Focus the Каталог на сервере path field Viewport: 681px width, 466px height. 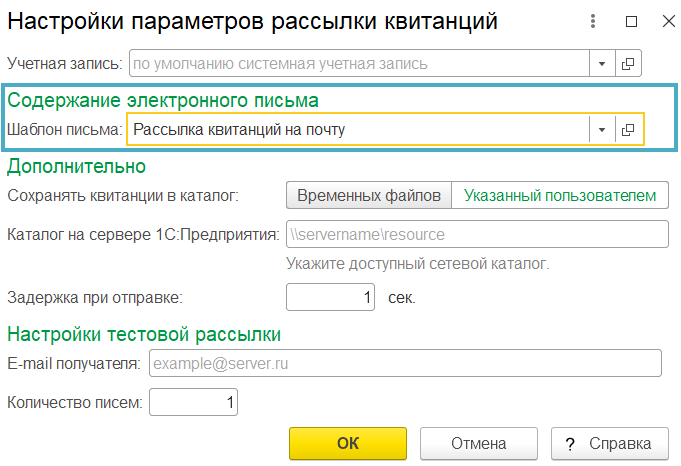coord(477,234)
